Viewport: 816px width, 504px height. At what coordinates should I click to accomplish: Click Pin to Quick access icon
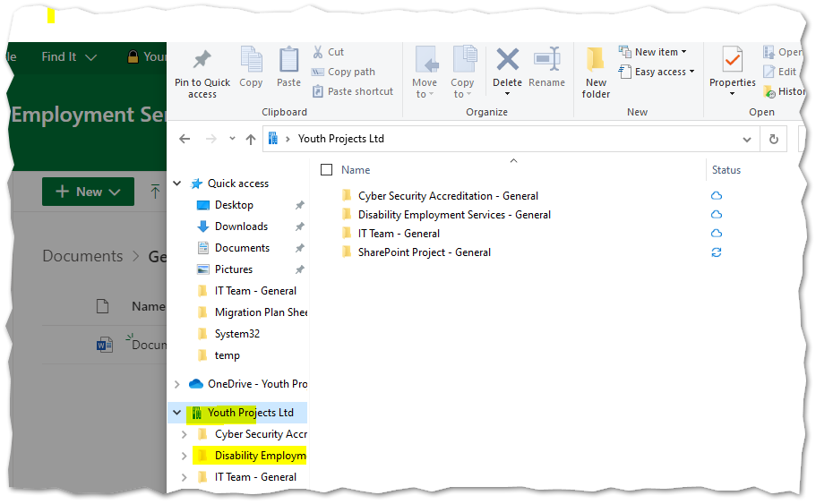coord(202,60)
